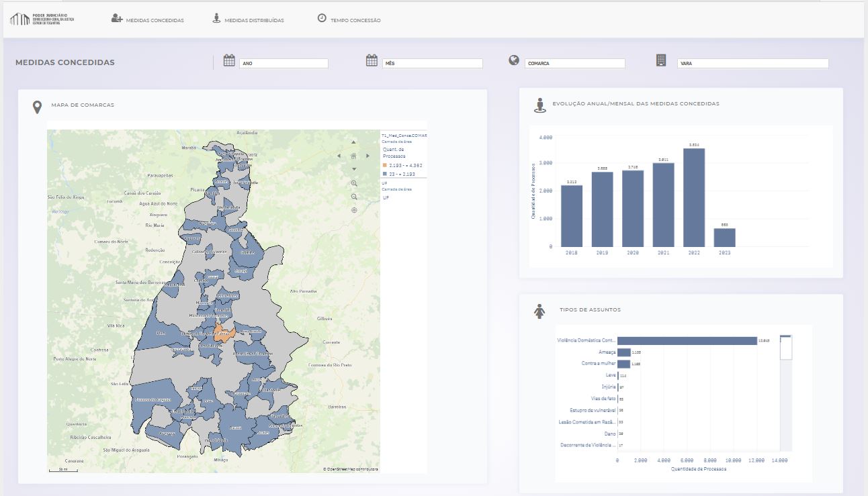Click the map zoom out magnifier
The height and width of the screenshot is (496, 868).
pyautogui.click(x=354, y=197)
